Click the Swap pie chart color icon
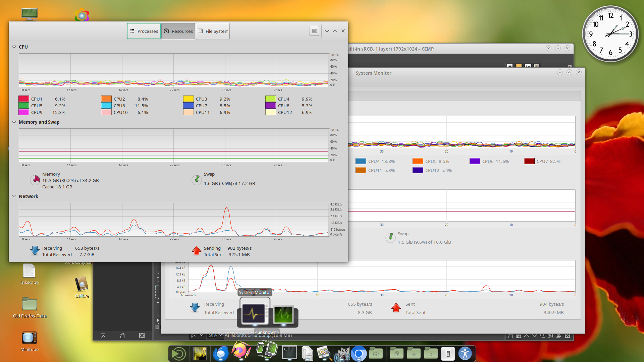The width and height of the screenshot is (644, 362). [x=197, y=180]
